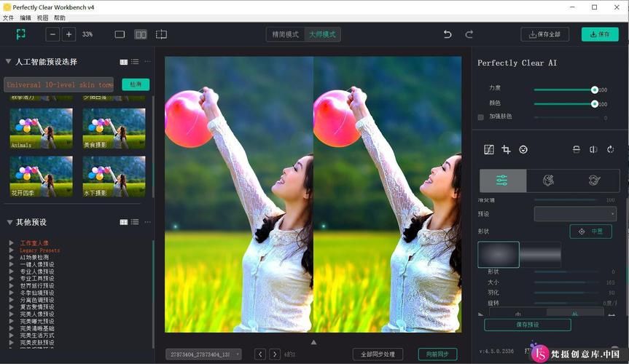Screen dimensions: 629x364
Task: Show AI presets as a list
Action: click(x=135, y=62)
